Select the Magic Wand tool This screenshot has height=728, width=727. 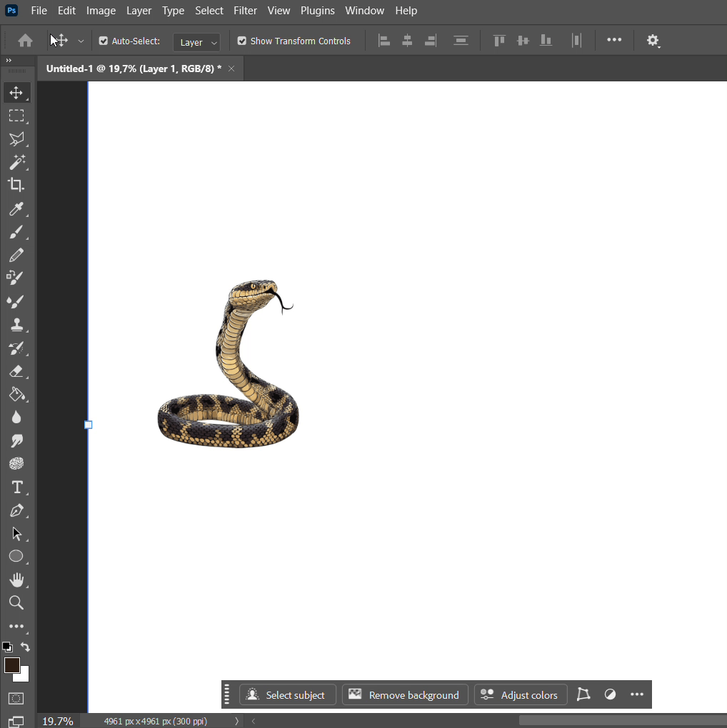16,162
